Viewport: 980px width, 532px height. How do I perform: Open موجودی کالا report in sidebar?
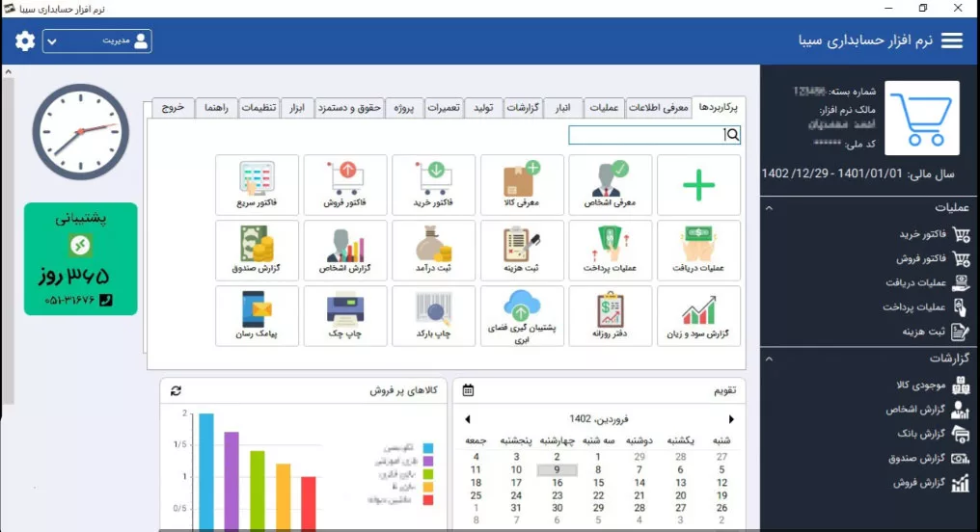point(933,386)
